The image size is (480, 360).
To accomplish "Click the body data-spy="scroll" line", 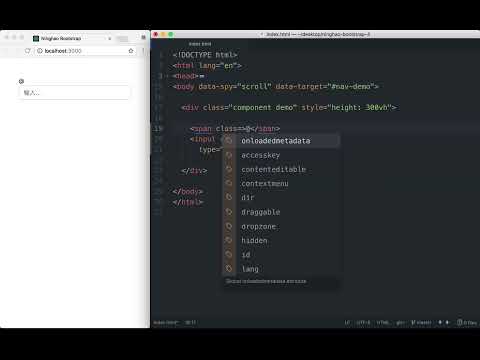I will click(x=275, y=87).
